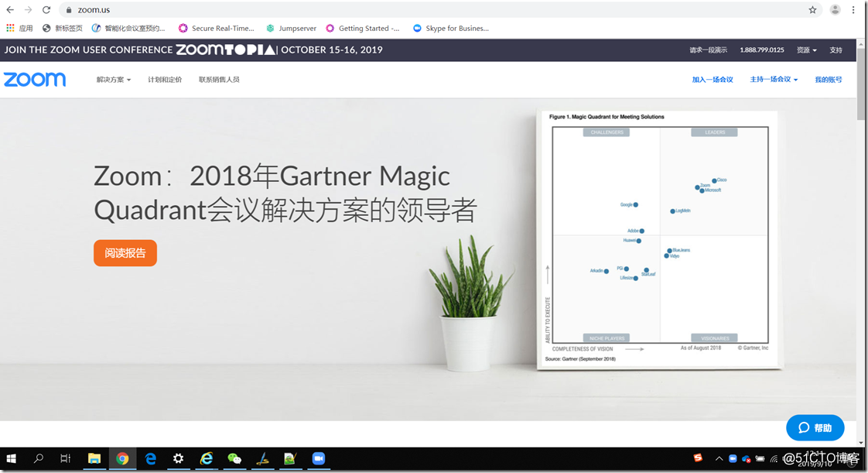Open Chrome's three-dot menu
The image size is (868, 473).
[853, 10]
